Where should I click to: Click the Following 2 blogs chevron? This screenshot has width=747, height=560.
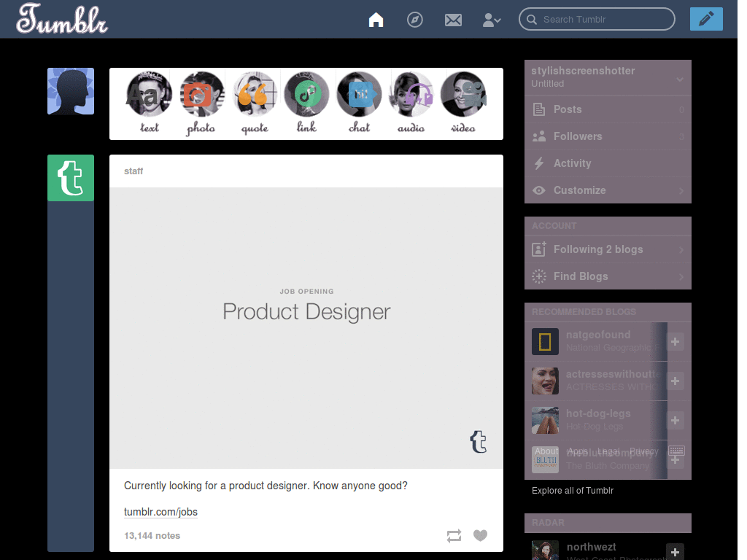coord(681,250)
